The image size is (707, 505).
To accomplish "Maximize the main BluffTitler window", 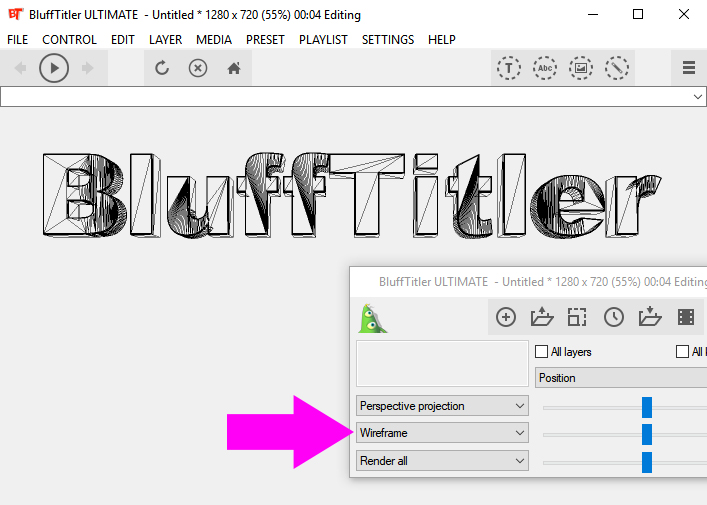I will (x=638, y=14).
